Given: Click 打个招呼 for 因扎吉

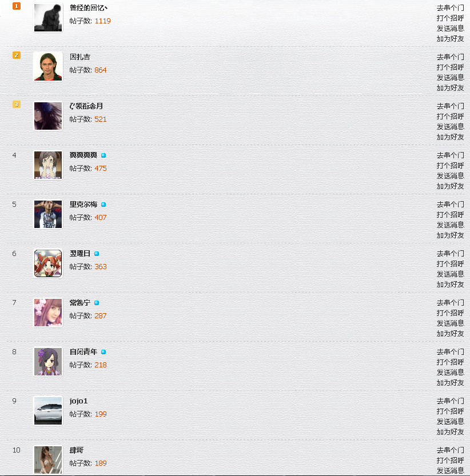Looking at the screenshot, I should tap(450, 67).
